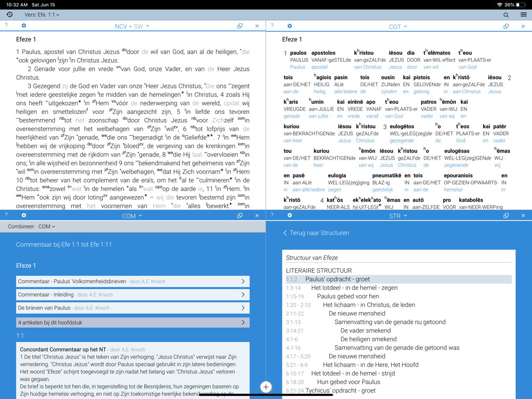Open the NCV + SW translation dropdown
532x399 pixels.
(x=132, y=26)
